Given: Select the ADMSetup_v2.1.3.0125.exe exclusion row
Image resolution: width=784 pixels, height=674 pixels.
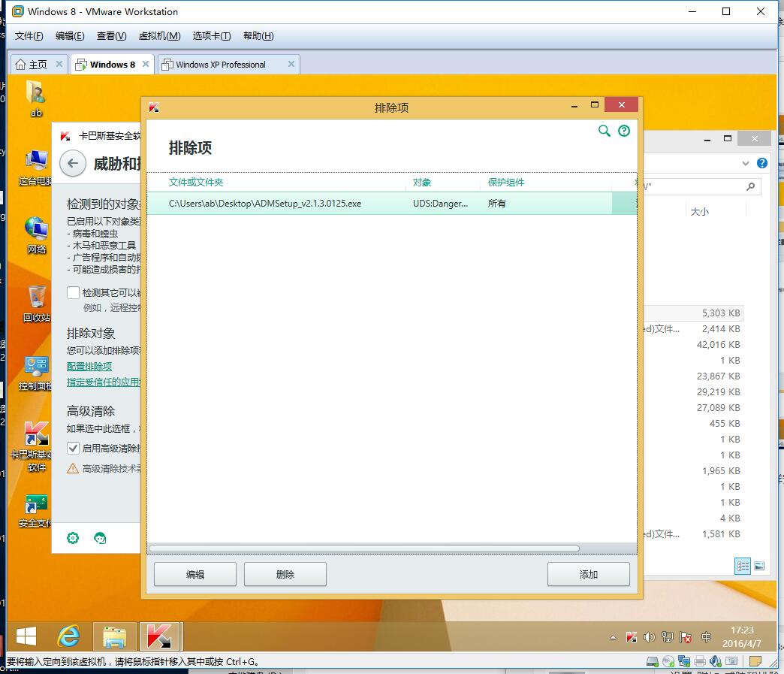Looking at the screenshot, I should (392, 203).
